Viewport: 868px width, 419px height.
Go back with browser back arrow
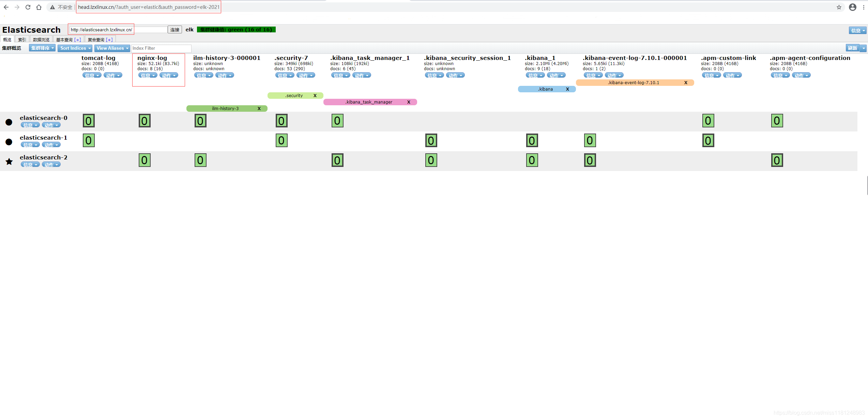pos(6,7)
